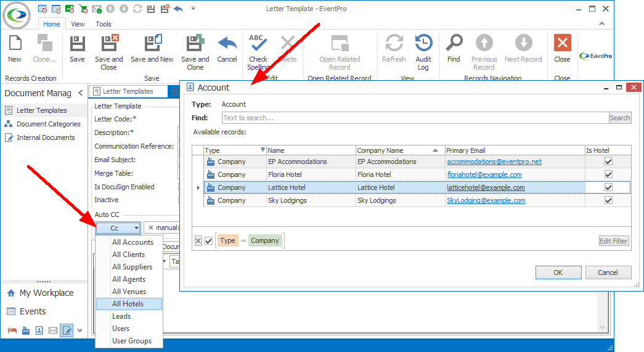Click green chart icon in quick access toolbar
Screen dimensions: 644x352
coord(70,9)
